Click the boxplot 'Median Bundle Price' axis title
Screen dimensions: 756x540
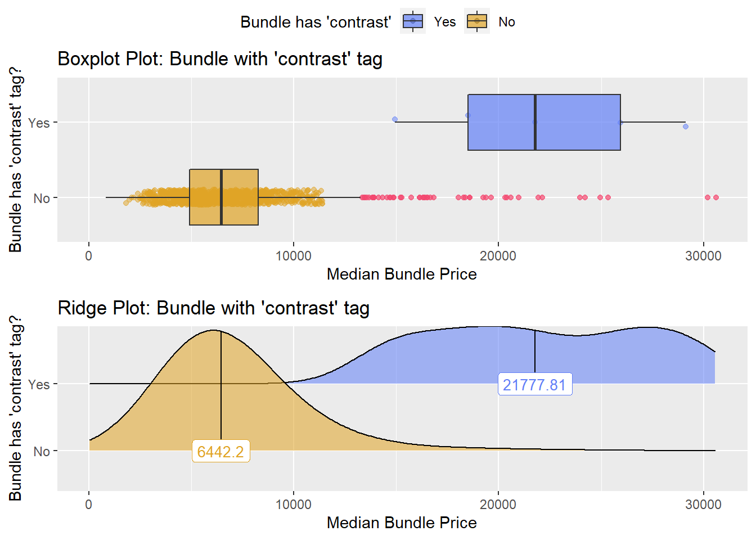(402, 274)
